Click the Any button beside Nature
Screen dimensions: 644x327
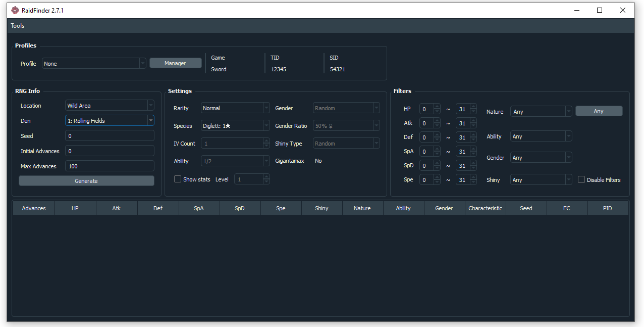[x=599, y=111]
